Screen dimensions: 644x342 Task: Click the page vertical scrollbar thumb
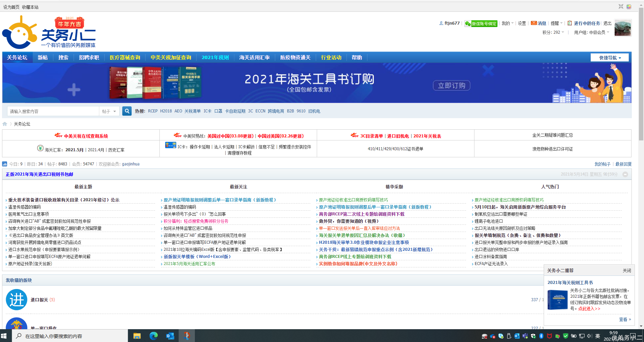(x=641, y=74)
